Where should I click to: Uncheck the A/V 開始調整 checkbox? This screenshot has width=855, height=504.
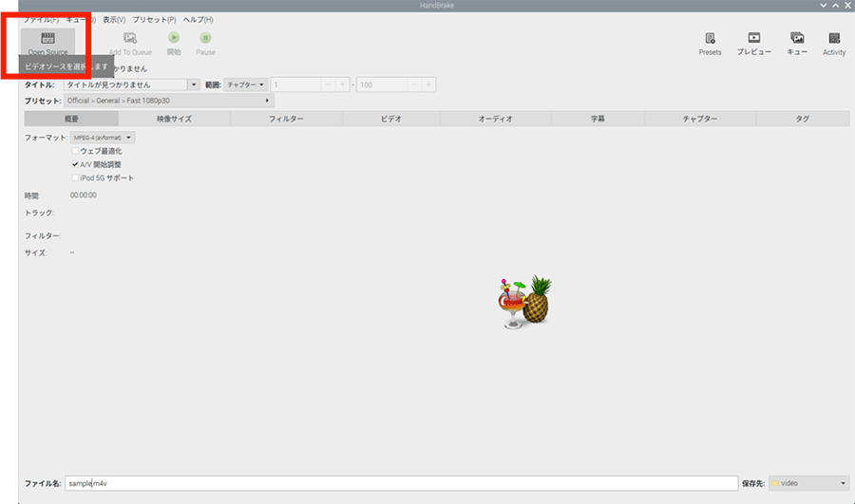75,164
